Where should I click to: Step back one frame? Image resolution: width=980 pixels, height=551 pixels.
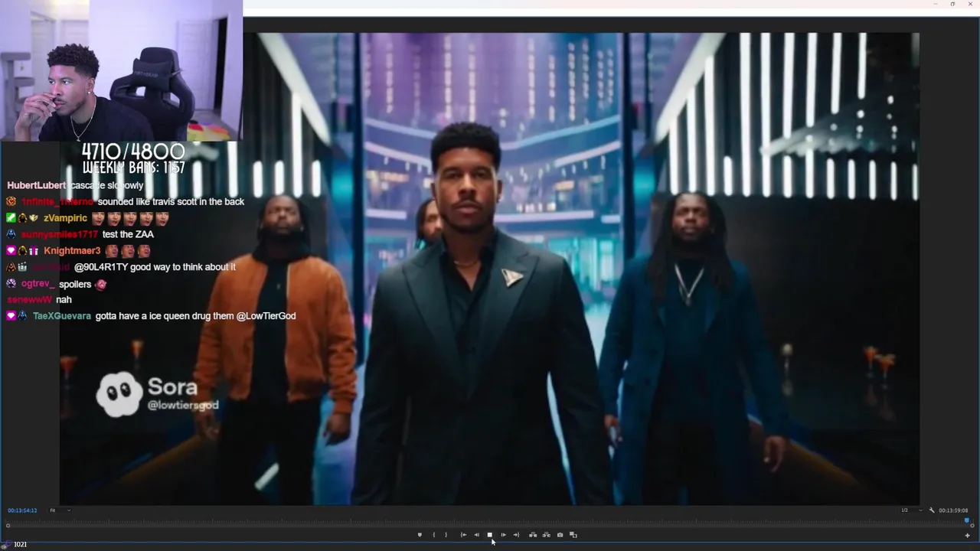pyautogui.click(x=476, y=535)
